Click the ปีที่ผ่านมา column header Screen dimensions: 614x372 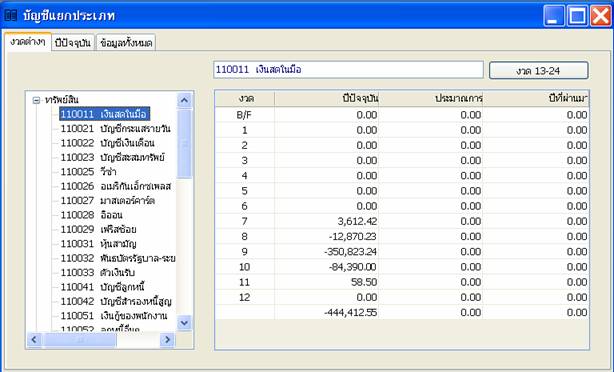point(536,99)
